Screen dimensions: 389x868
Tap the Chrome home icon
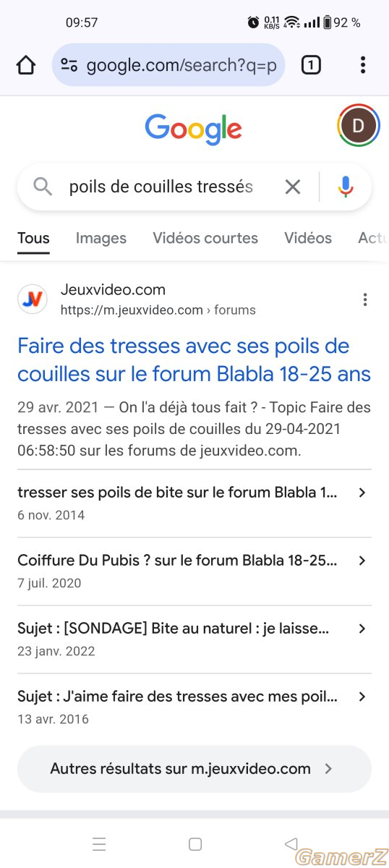pyautogui.click(x=26, y=66)
